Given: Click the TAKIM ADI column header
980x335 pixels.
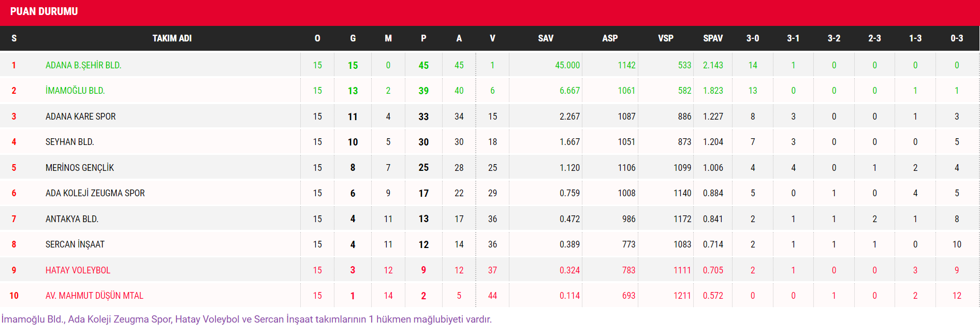Looking at the screenshot, I should point(172,38).
